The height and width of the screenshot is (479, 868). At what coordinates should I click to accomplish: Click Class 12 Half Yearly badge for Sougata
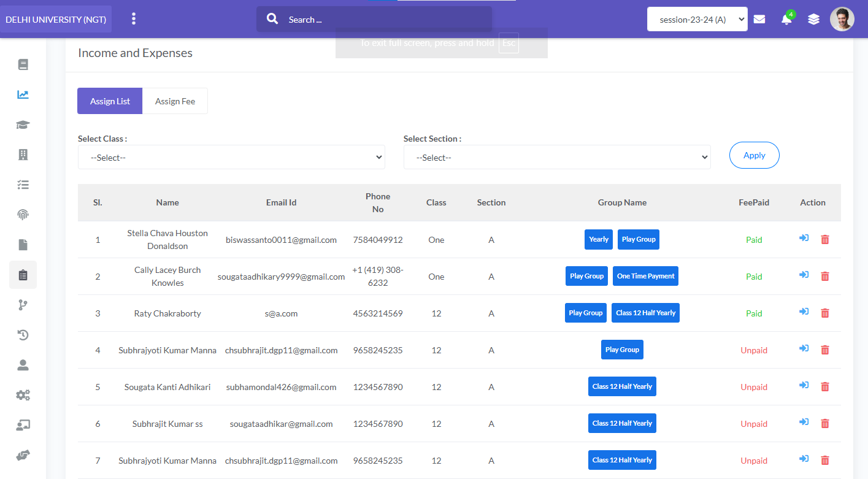622,386
